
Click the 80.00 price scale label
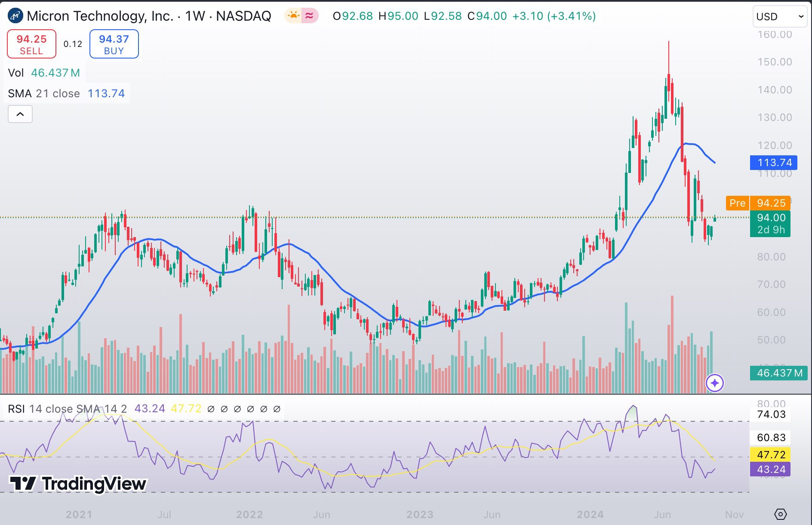click(772, 257)
